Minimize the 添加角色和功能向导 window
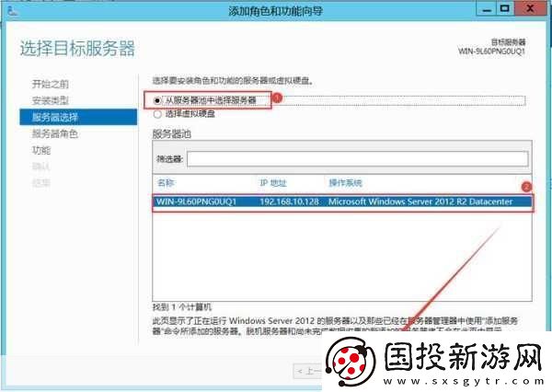This screenshot has width=552, height=392. pos(487,9)
